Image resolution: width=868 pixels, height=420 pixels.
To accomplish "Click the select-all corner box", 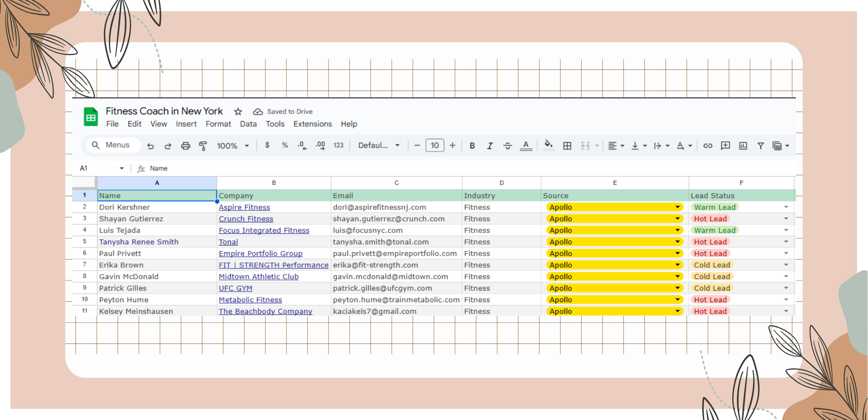I will 84,182.
